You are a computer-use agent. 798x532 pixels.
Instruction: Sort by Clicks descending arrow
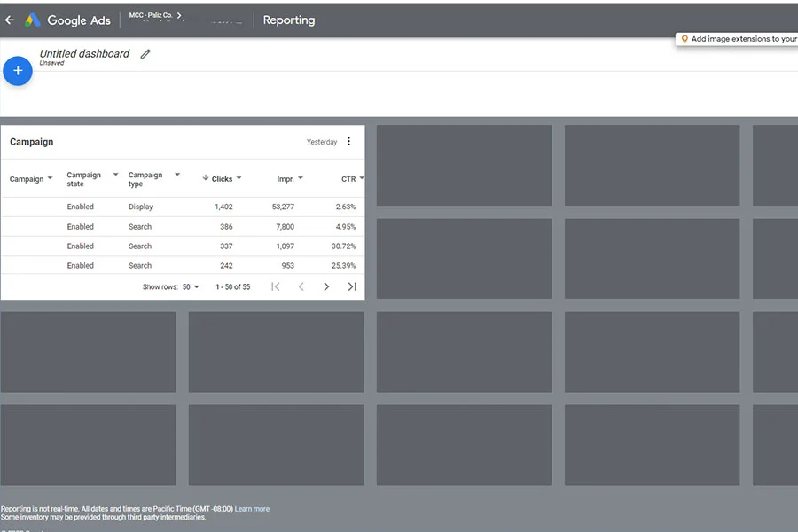(206, 177)
